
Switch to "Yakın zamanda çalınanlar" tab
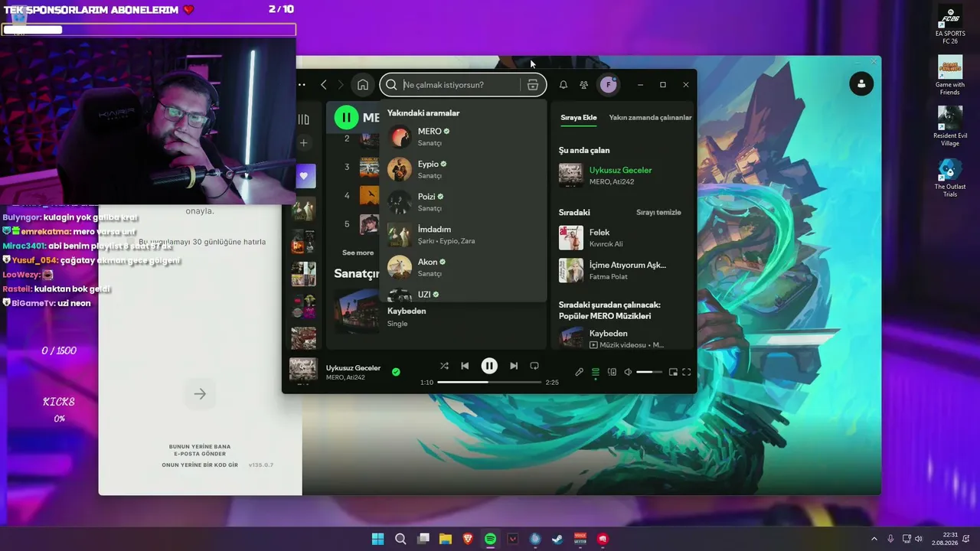[650, 118]
